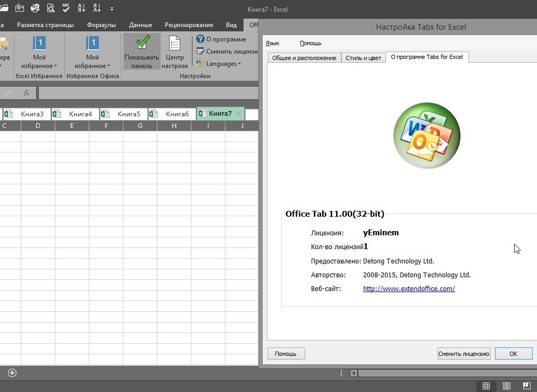Image resolution: width=537 pixels, height=392 pixels.
Task: Switch to Page Break Preview in status bar
Action: point(527,386)
